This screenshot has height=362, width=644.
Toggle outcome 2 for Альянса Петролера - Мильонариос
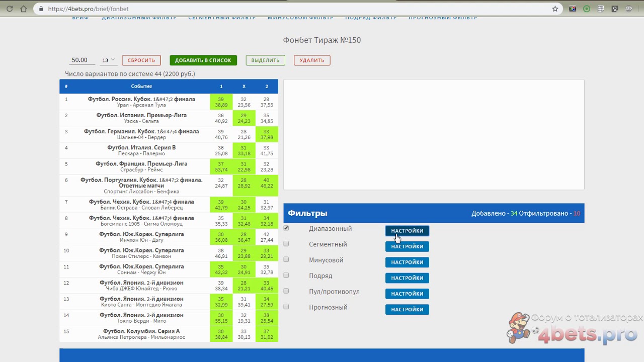point(267,334)
